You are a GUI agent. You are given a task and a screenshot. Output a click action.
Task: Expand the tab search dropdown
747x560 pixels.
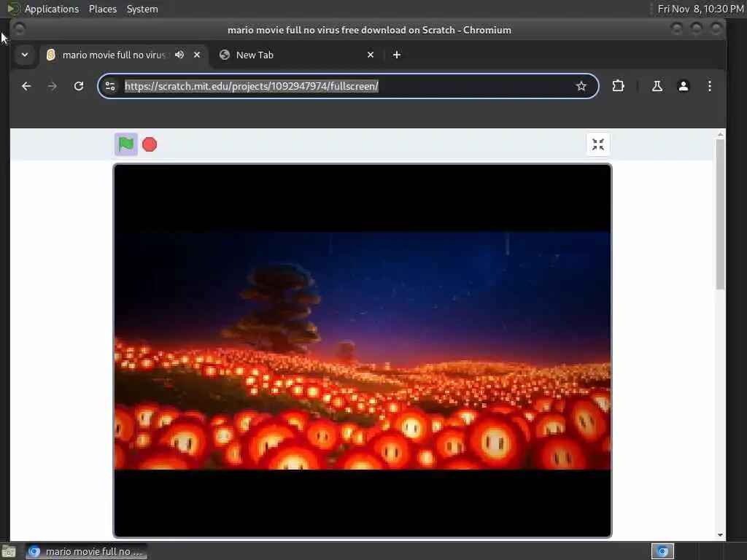coord(25,55)
